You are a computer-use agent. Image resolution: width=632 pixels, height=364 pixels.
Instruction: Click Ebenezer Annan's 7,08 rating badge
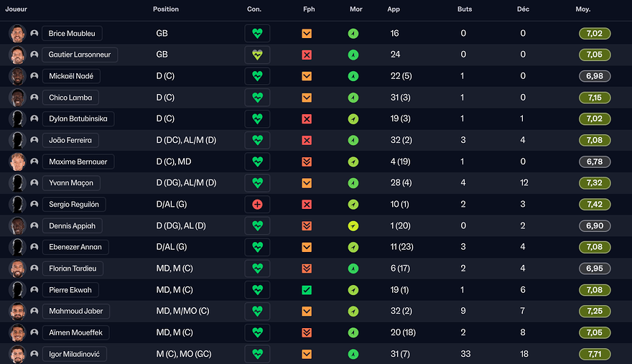coord(594,247)
